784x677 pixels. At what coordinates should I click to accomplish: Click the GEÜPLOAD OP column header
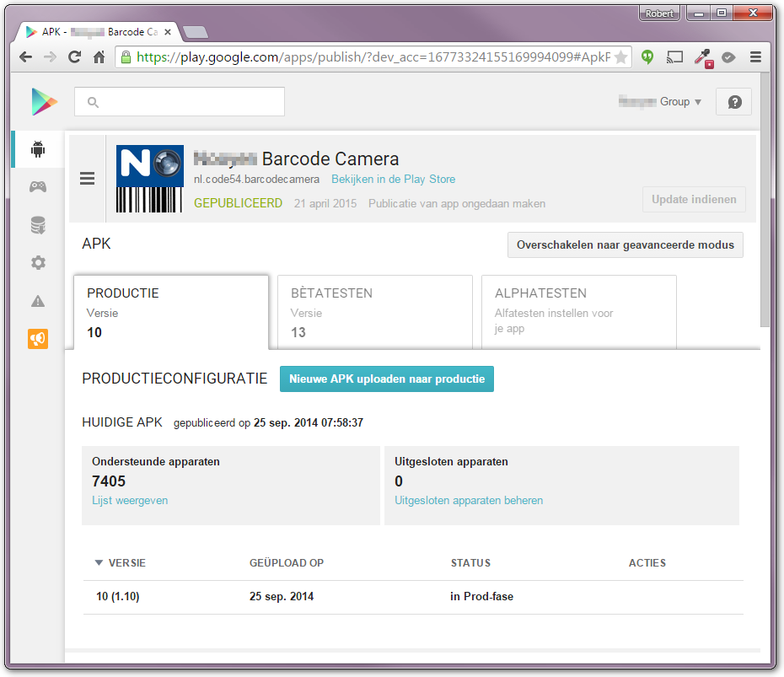click(x=287, y=563)
